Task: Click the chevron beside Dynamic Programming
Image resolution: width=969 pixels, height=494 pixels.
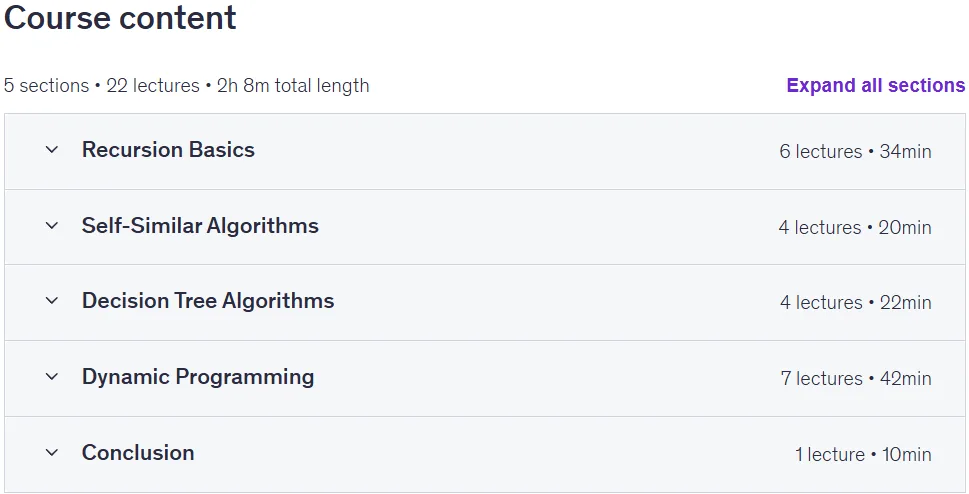Action: (52, 377)
